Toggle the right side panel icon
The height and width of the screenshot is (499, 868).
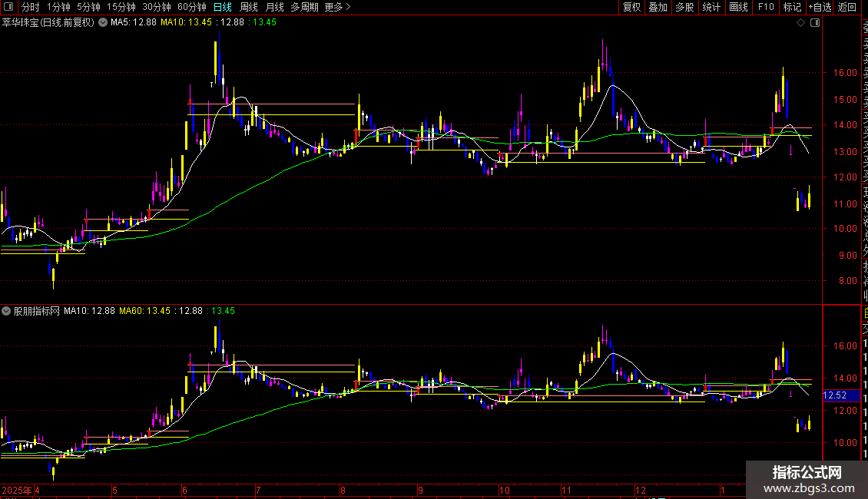815,23
